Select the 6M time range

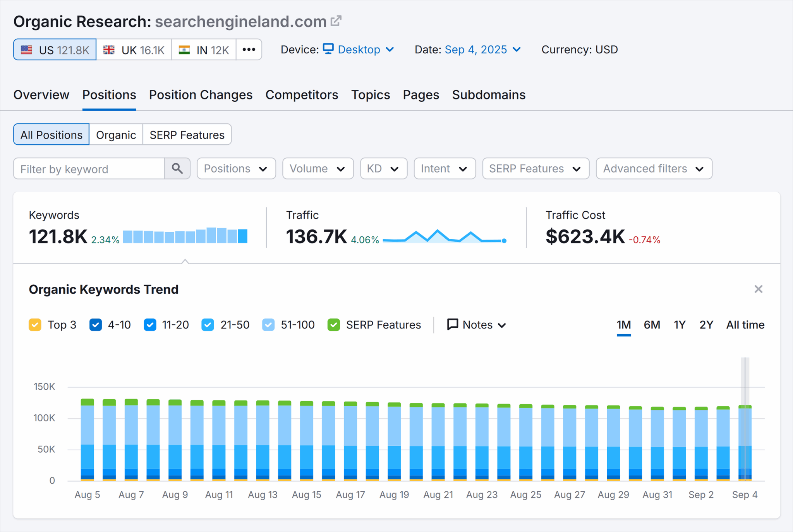[652, 325]
